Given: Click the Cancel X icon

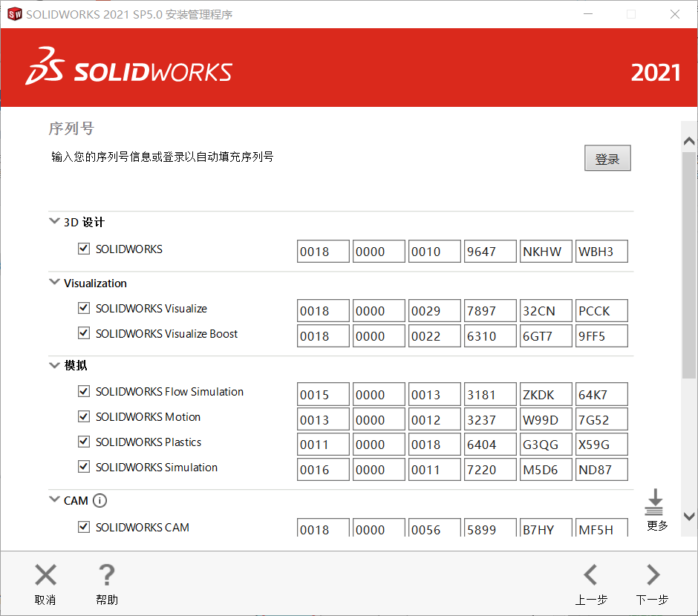Looking at the screenshot, I should pyautogui.click(x=45, y=574).
